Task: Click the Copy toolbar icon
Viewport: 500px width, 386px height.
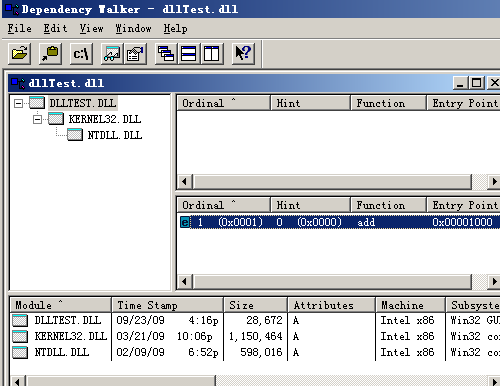Action: tap(50, 54)
